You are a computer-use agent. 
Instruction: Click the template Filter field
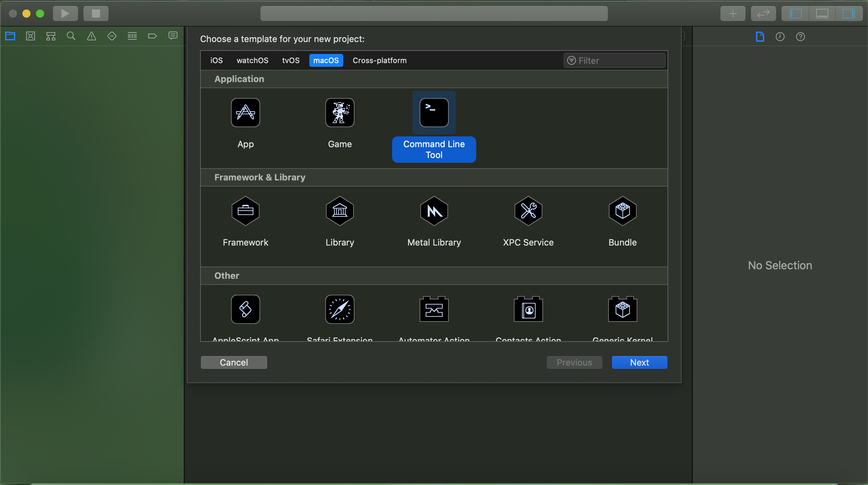point(614,60)
